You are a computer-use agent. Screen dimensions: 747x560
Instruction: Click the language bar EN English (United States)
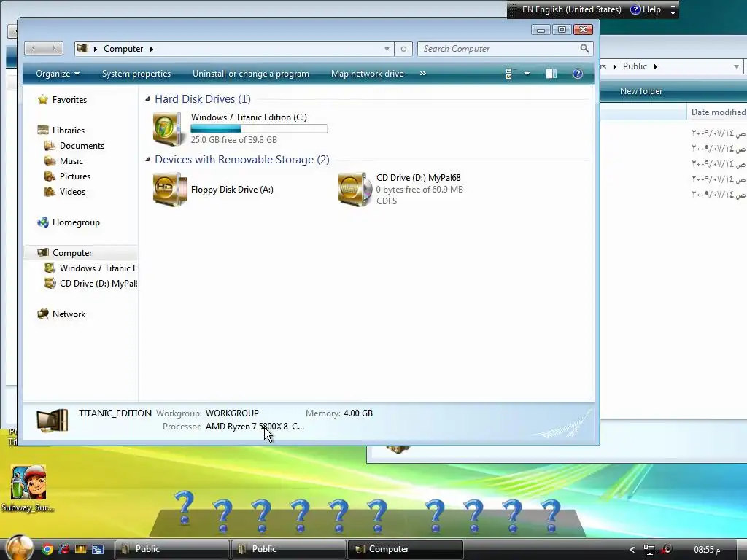572,9
